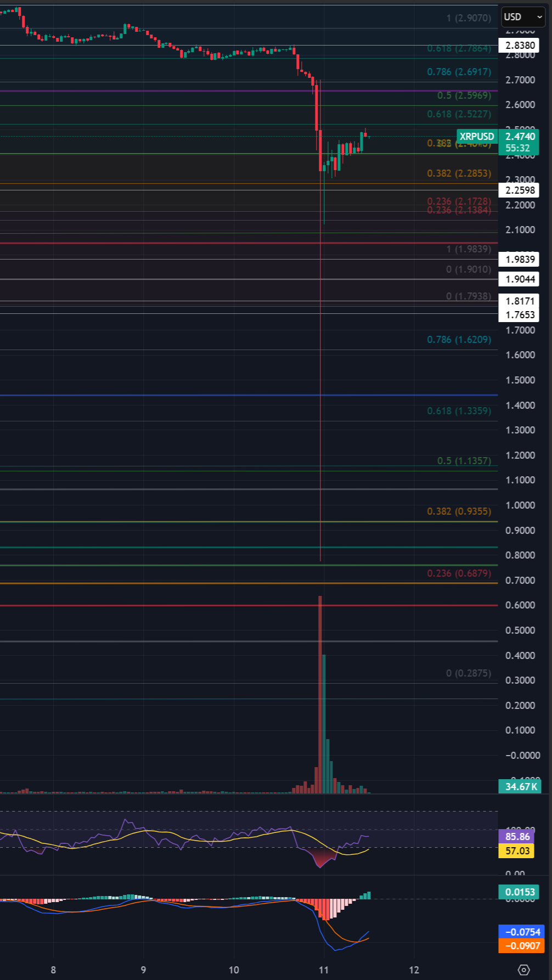Viewport: 552px width, 980px height.
Task: Click the 1.5000 price scale label
Action: tap(520, 380)
